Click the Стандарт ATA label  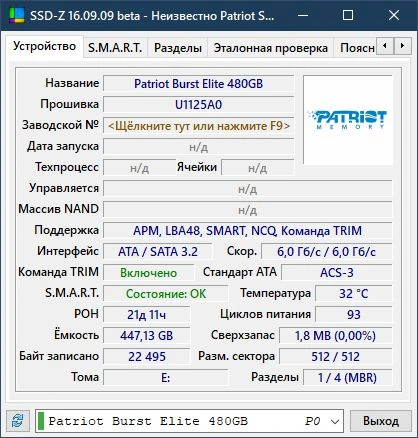[240, 272]
